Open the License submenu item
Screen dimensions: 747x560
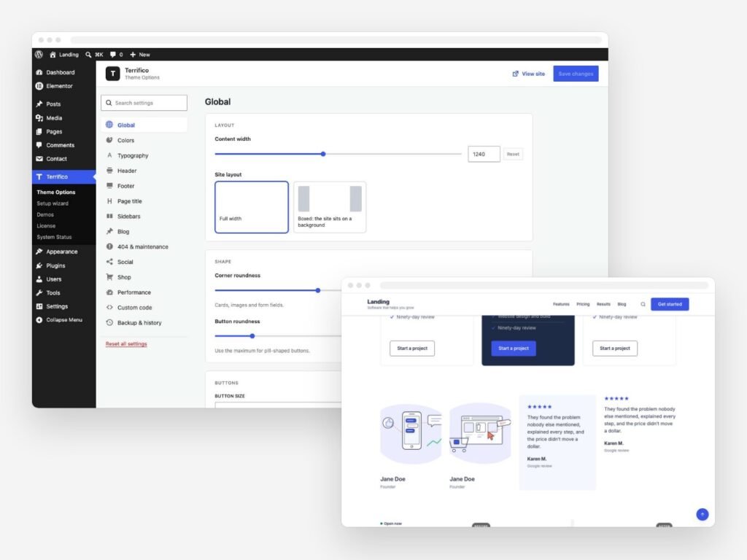click(x=46, y=226)
